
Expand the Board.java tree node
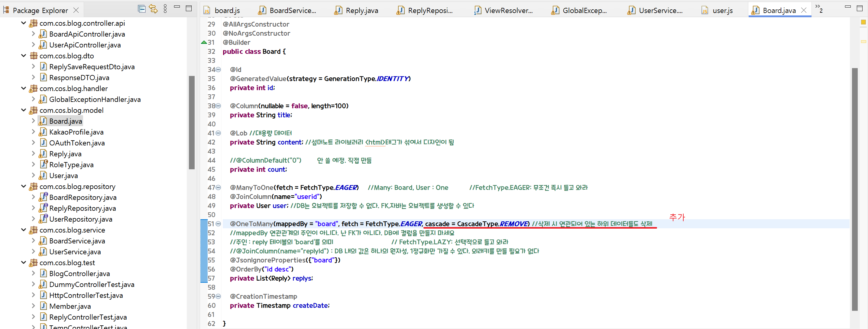coord(33,121)
